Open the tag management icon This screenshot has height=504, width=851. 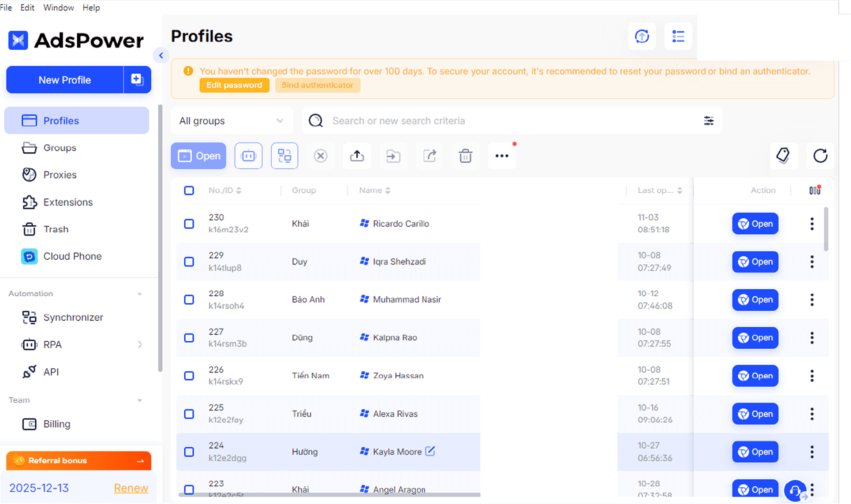[x=783, y=156]
